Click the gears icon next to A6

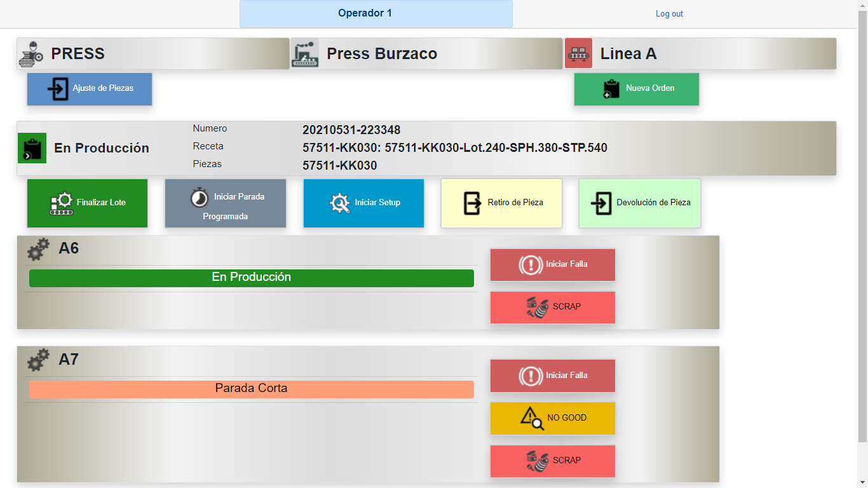pos(38,248)
